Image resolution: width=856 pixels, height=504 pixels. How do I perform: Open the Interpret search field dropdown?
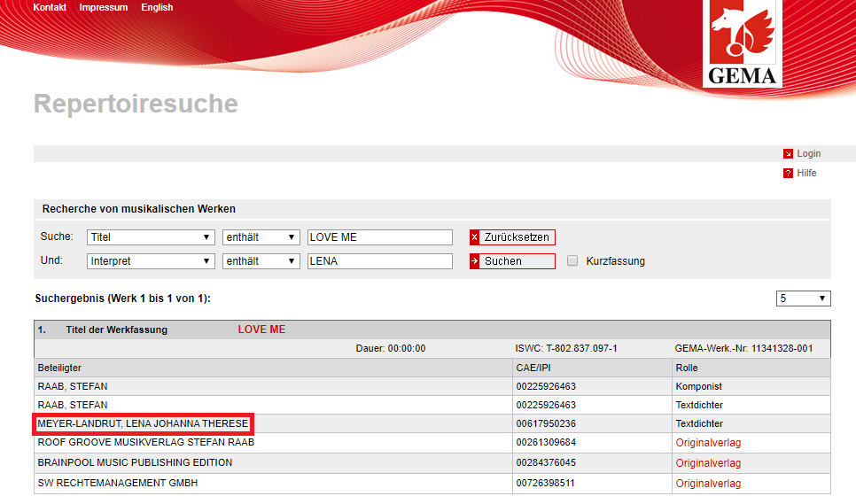tap(151, 261)
